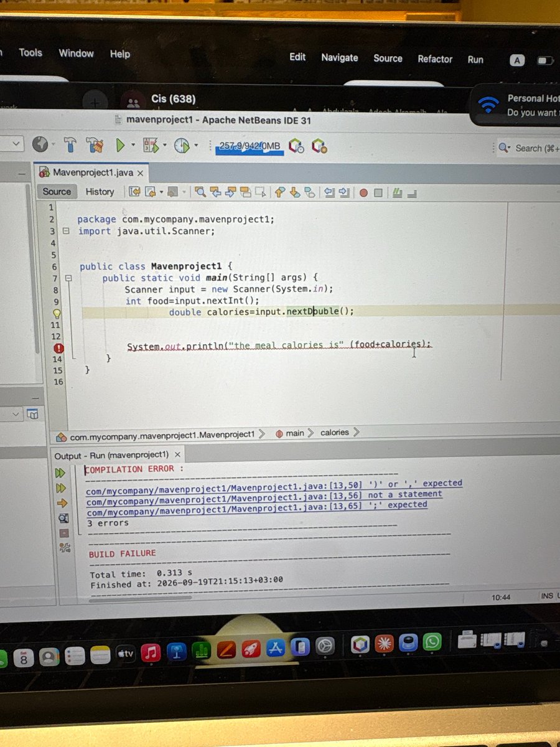The image size is (560, 747).
Task: Click the globe browser icon in the toolbar
Action: click(x=40, y=145)
